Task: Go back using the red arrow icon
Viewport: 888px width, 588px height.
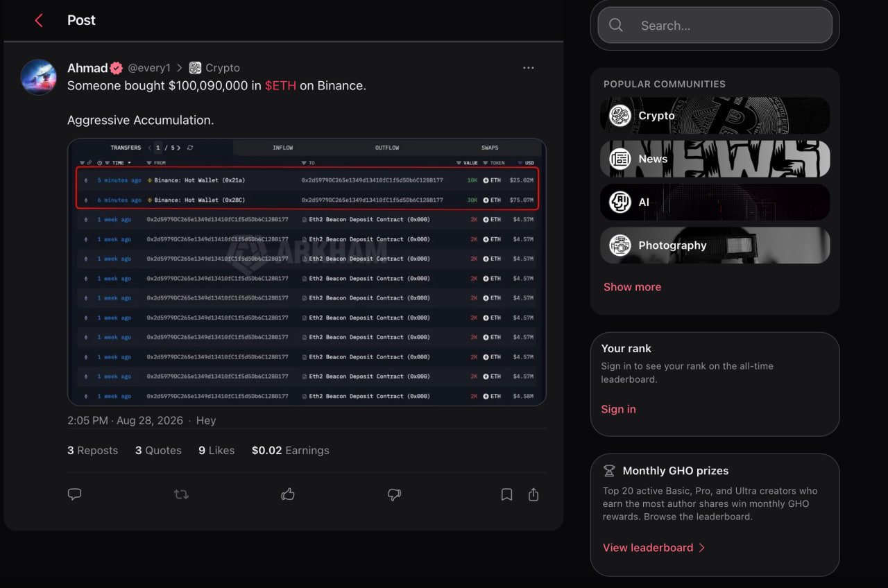Action: coord(39,21)
